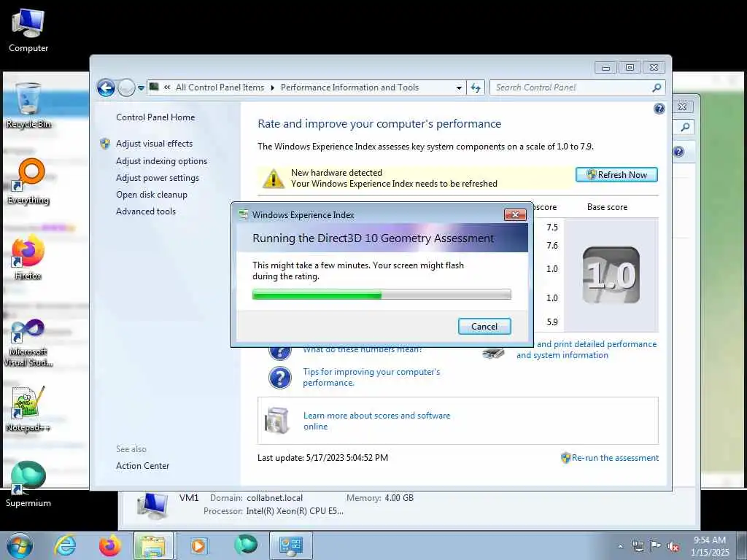The width and height of the screenshot is (747, 560).
Task: Select the Control Panel taskbar button
Action: point(291,545)
